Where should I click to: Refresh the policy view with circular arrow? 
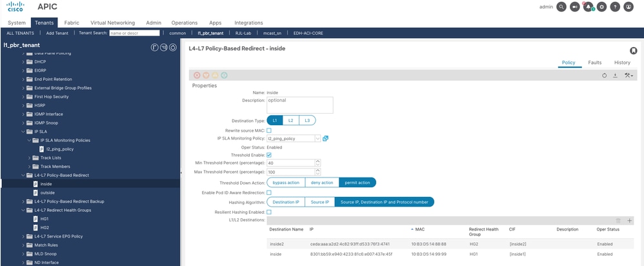pos(604,76)
